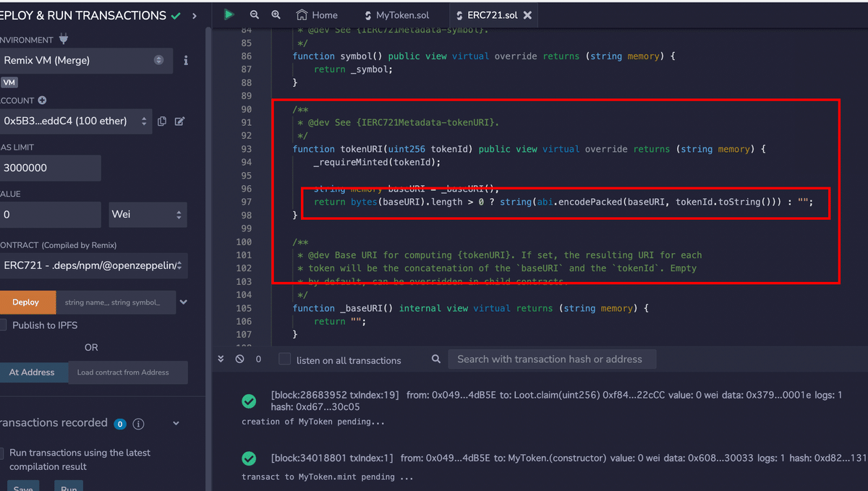Expand the Deploy constructor parameters chevron
Viewport: 868px width, 491px height.
184,302
